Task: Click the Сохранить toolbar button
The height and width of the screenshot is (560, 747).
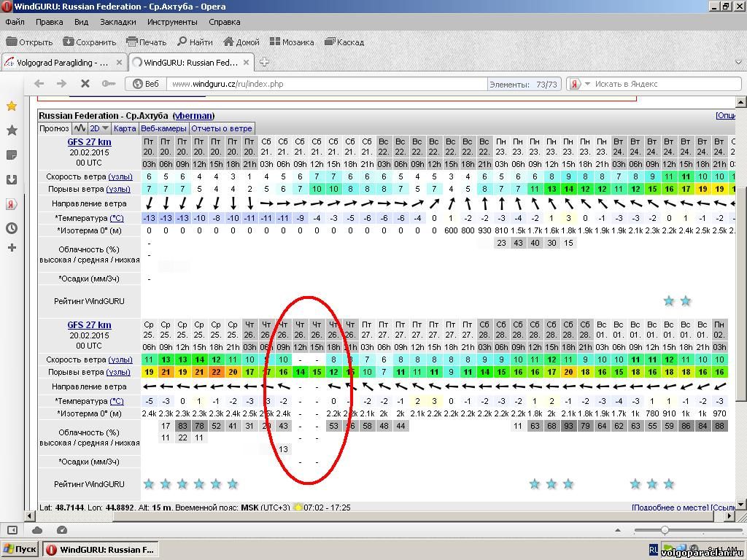Action: pos(90,42)
